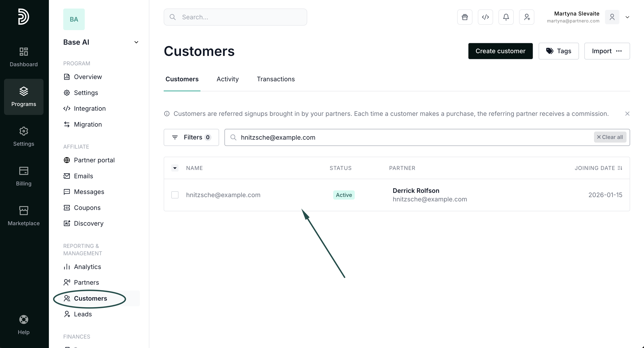
Task: Open the Martyna Slevaite account menu chevron
Action: pyautogui.click(x=627, y=17)
